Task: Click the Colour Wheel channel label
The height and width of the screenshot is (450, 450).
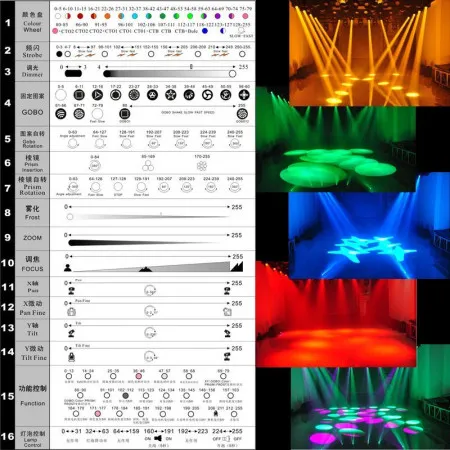Action: pyautogui.click(x=32, y=22)
